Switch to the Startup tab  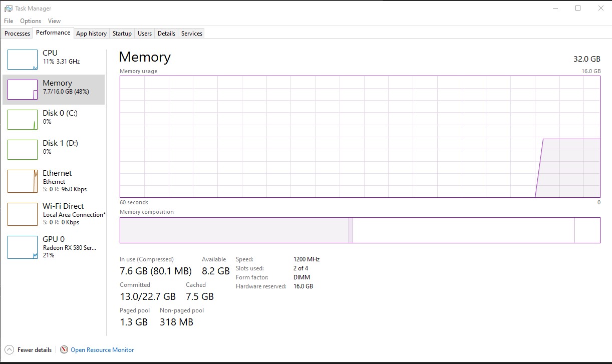pyautogui.click(x=122, y=33)
